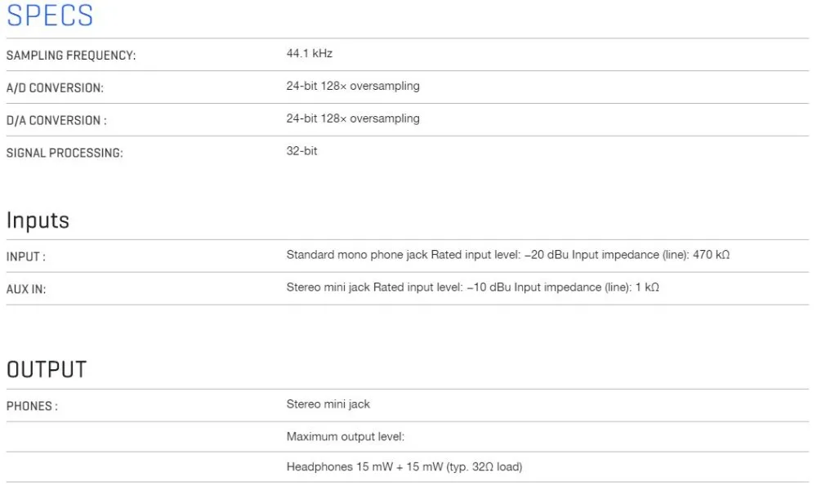The image size is (817, 504).
Task: Click the Stereo mini jack Rated input text
Action: pyautogui.click(x=472, y=288)
